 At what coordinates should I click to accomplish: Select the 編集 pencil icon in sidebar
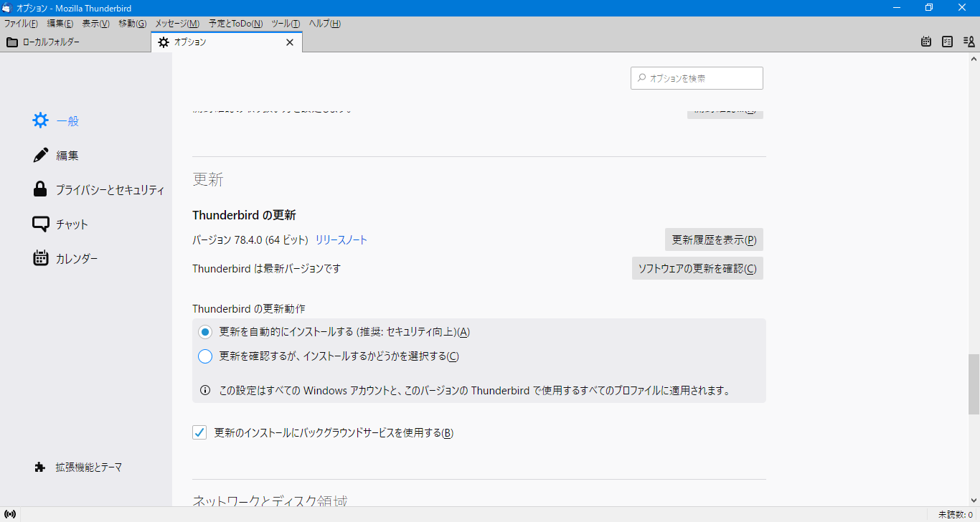coord(41,155)
